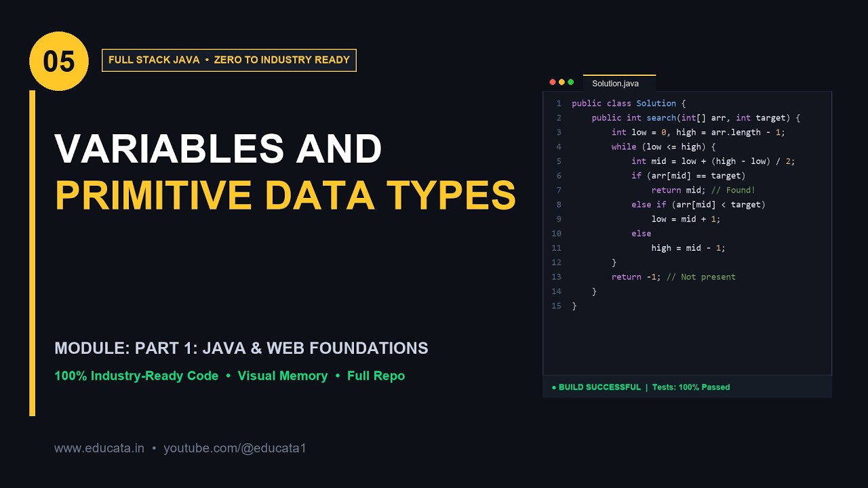Viewport: 868px width, 488px height.
Task: Click the line "int low = 0, high = arr.length - 1;"
Action: (698, 132)
